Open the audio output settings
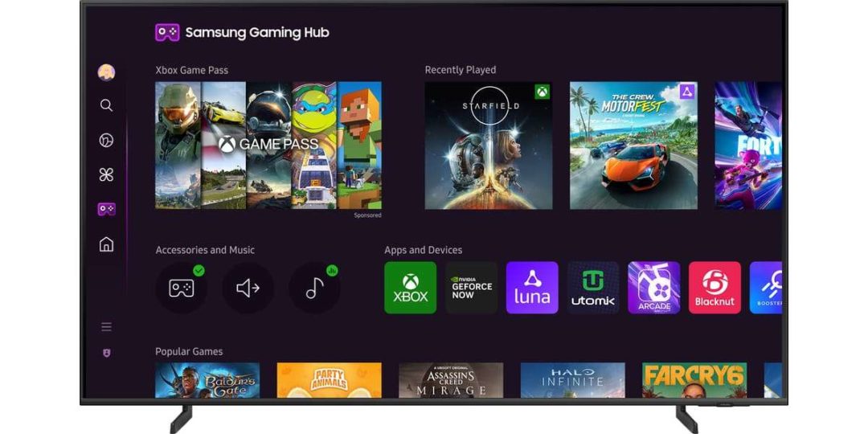 point(248,288)
